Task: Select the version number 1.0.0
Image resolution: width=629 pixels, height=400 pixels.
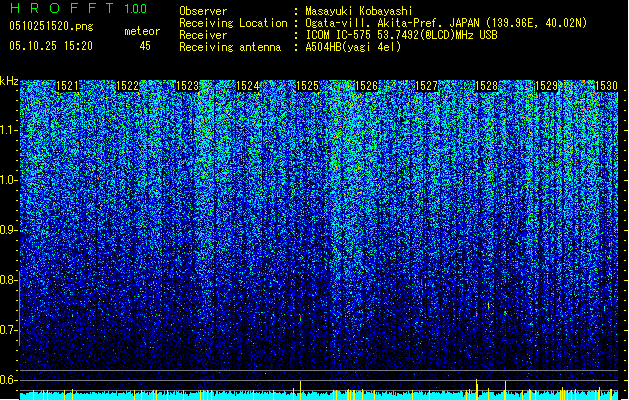Action: pyautogui.click(x=136, y=9)
